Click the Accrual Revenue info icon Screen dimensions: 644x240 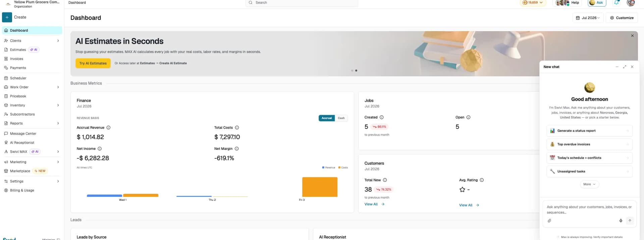(108, 128)
